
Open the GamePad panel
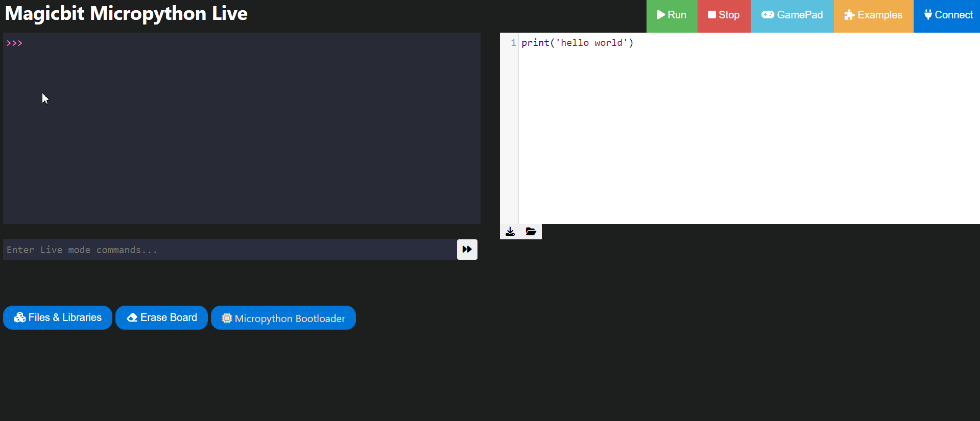pyautogui.click(x=792, y=16)
